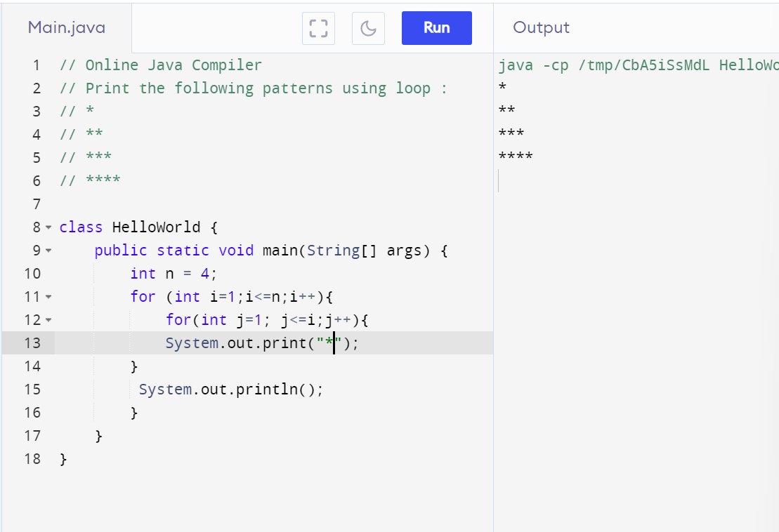The height and width of the screenshot is (532, 779).
Task: Click the closing brace on line 17
Action: tap(98, 436)
